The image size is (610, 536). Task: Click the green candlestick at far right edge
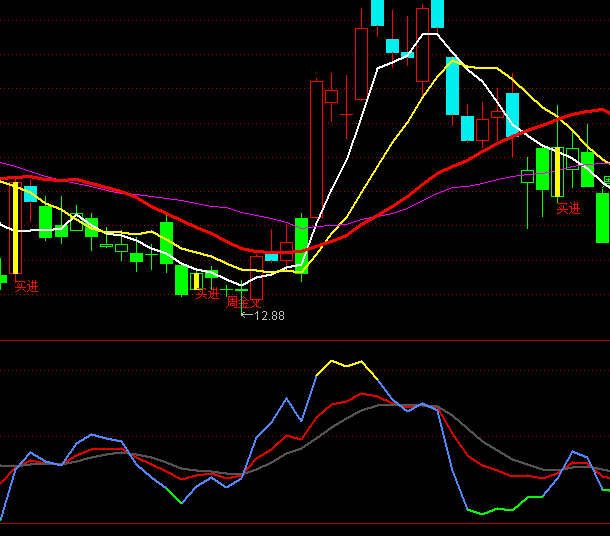pyautogui.click(x=602, y=217)
